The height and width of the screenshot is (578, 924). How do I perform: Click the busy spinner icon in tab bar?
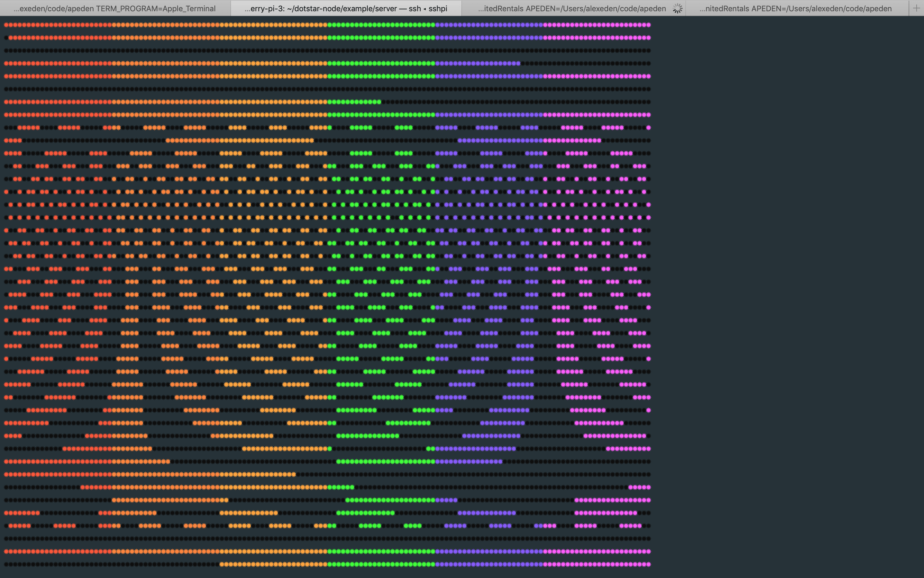tap(677, 8)
